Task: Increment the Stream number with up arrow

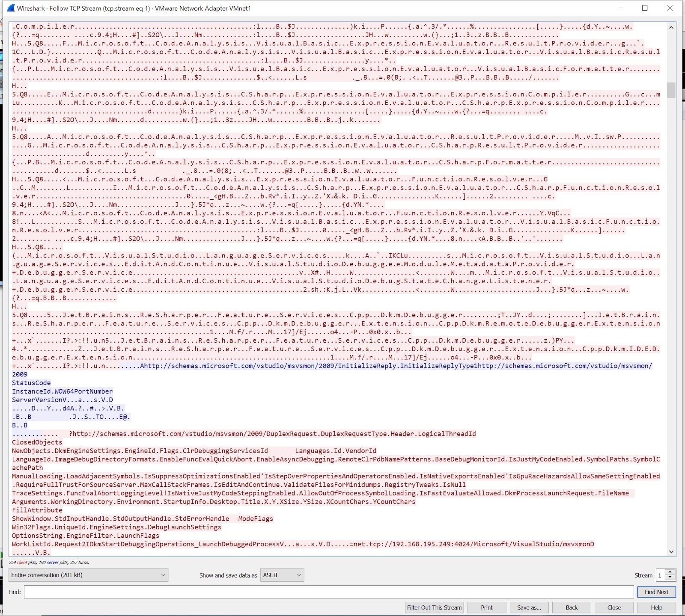Action: (670, 572)
